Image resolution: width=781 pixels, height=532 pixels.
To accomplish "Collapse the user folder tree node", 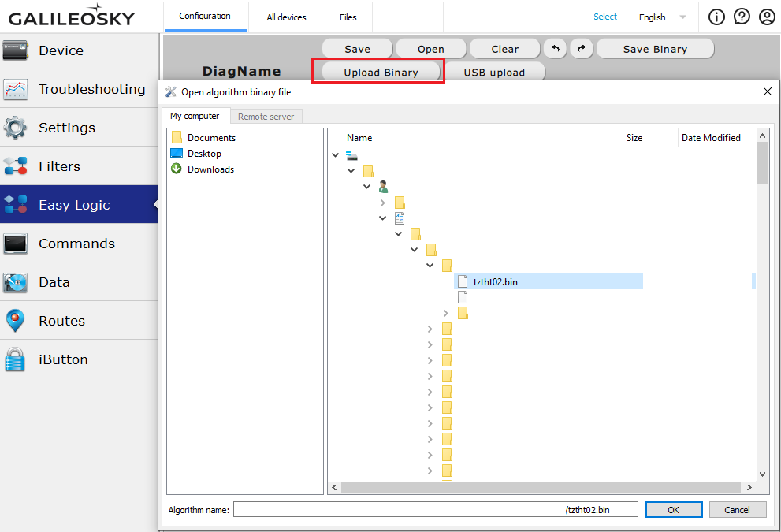I will point(367,187).
